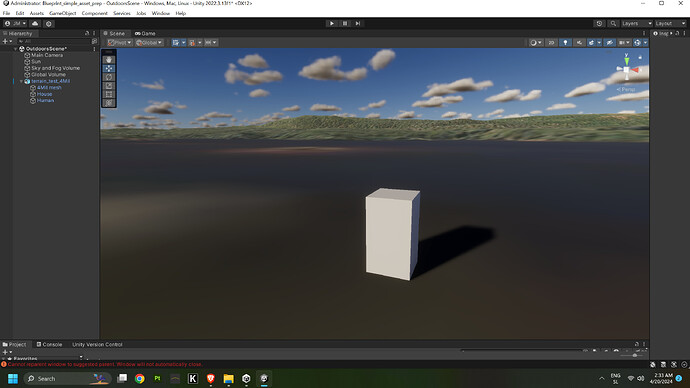Toggle the scene gizmo lock icon
Image resolution: width=690 pixels, height=388 pixels.
pos(640,57)
